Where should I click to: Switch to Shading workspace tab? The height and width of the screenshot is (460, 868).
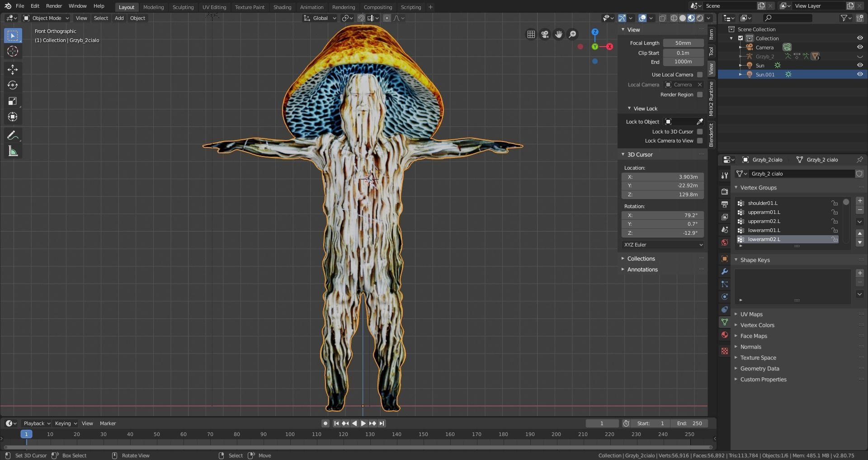(x=282, y=7)
